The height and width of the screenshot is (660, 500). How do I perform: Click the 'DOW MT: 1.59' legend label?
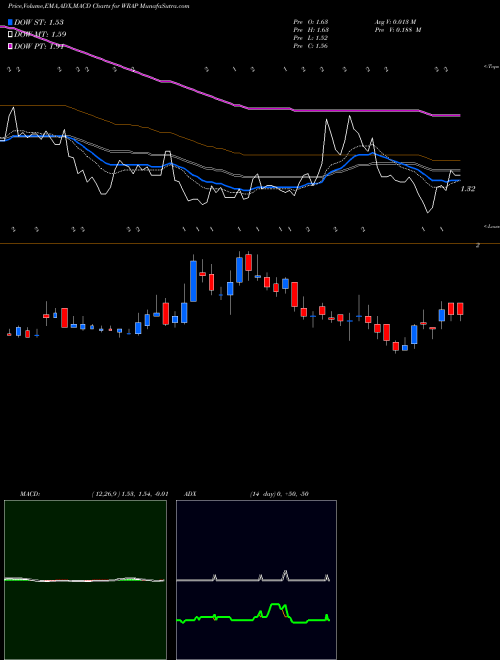(x=40, y=35)
